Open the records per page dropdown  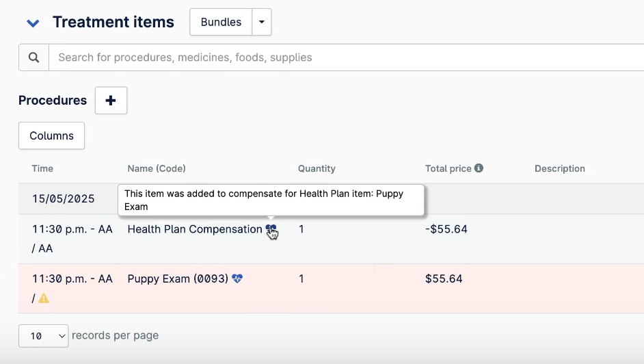44,336
